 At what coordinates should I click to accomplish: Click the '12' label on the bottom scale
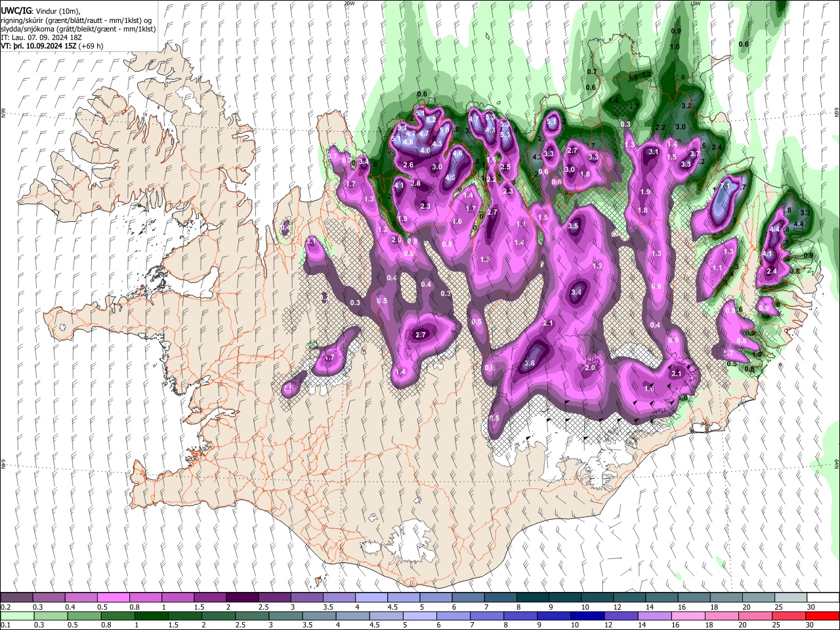click(x=608, y=625)
